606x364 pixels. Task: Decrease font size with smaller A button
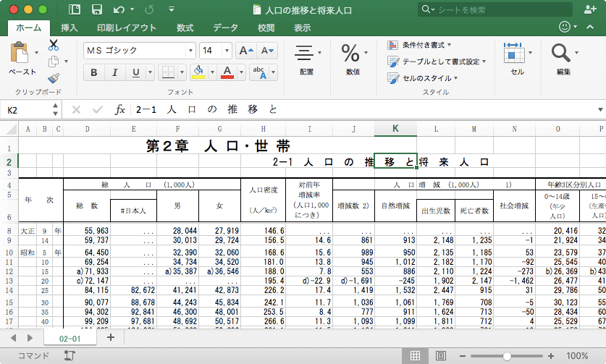click(267, 51)
